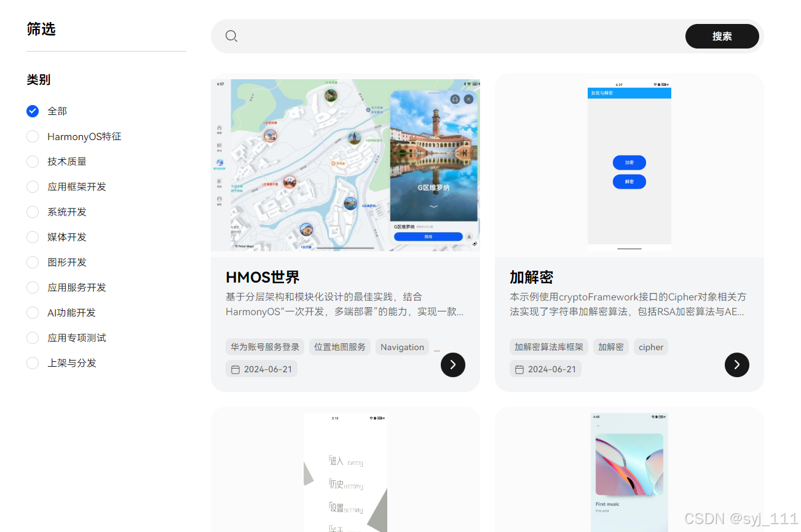Click the 筛选 heading text
801x532 pixels.
pyautogui.click(x=41, y=29)
